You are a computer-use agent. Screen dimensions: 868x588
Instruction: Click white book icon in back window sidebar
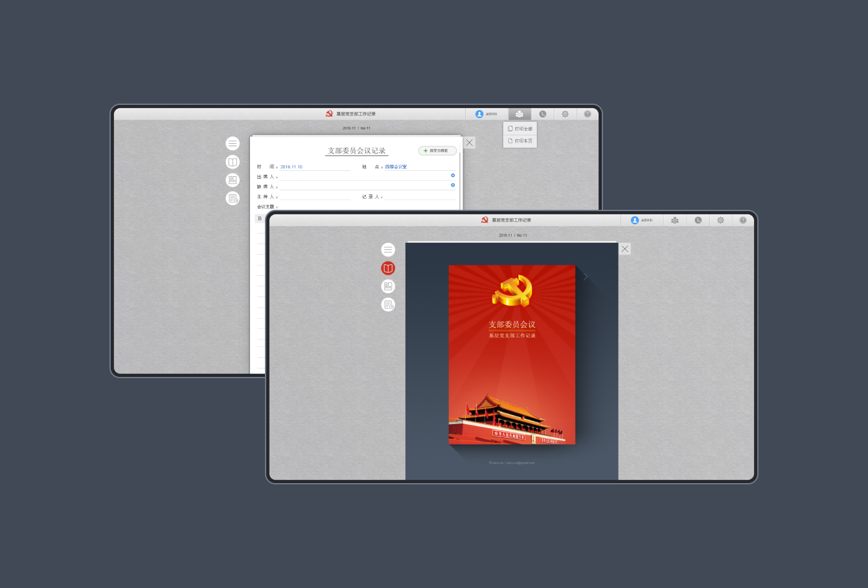(x=233, y=162)
